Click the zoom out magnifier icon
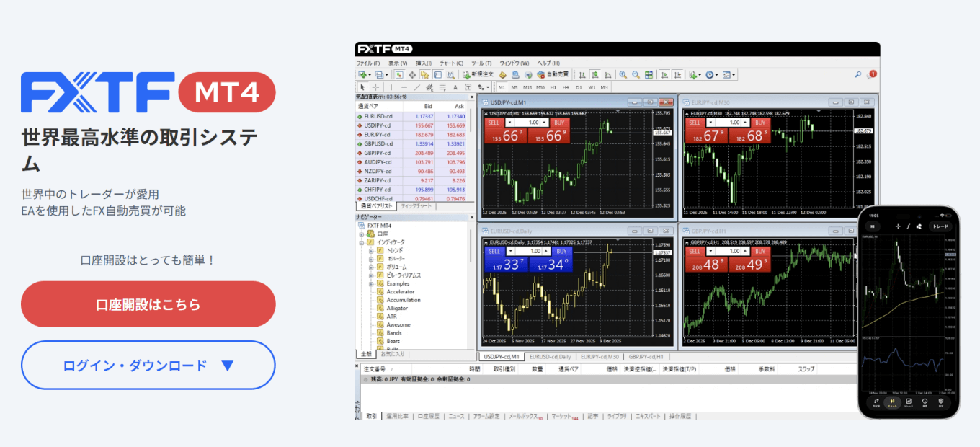This screenshot has height=447, width=980. [x=636, y=74]
